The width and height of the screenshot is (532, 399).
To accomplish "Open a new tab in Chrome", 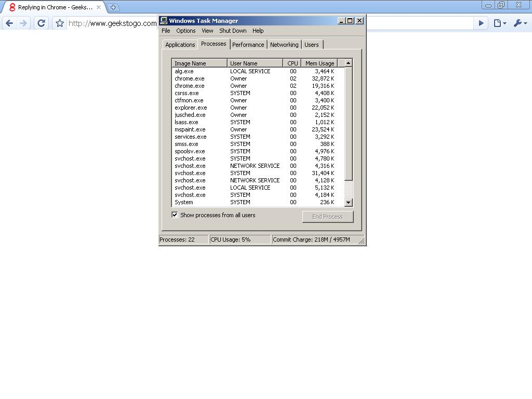I will [x=113, y=7].
